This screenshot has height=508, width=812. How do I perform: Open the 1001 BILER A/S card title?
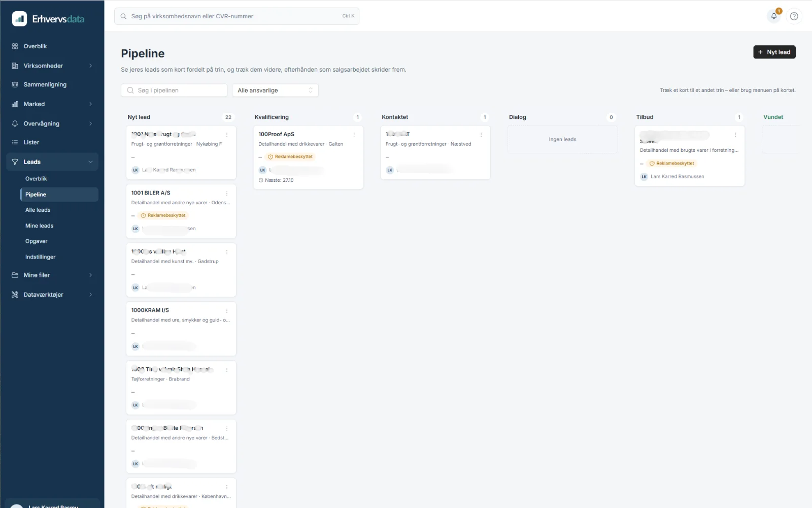(x=151, y=193)
